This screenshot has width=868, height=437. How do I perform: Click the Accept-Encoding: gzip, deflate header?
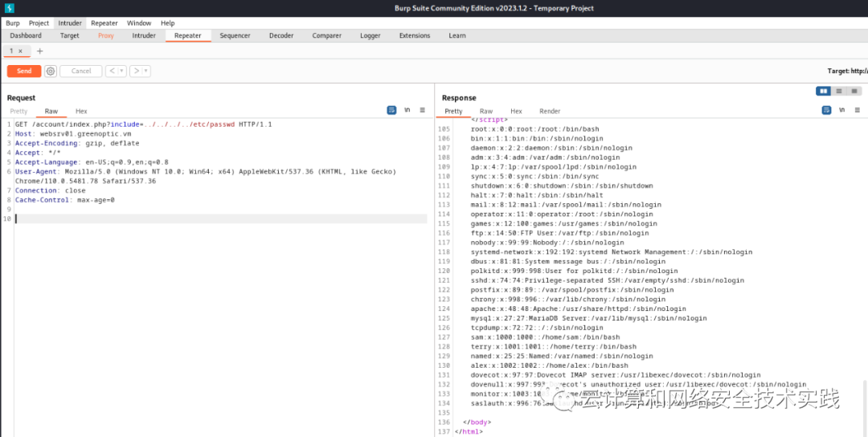[x=77, y=143]
